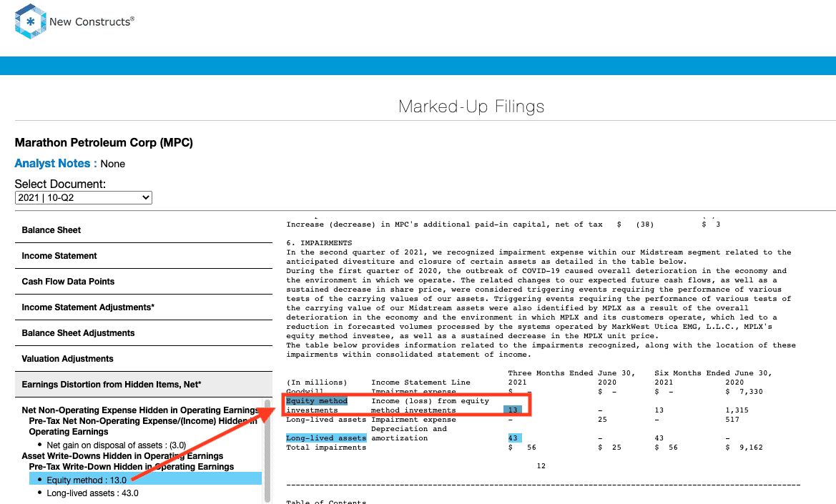Screen dimensions: 836x504
Task: Click highlighted 'Long-lived assets' text in filing
Action: tap(326, 438)
